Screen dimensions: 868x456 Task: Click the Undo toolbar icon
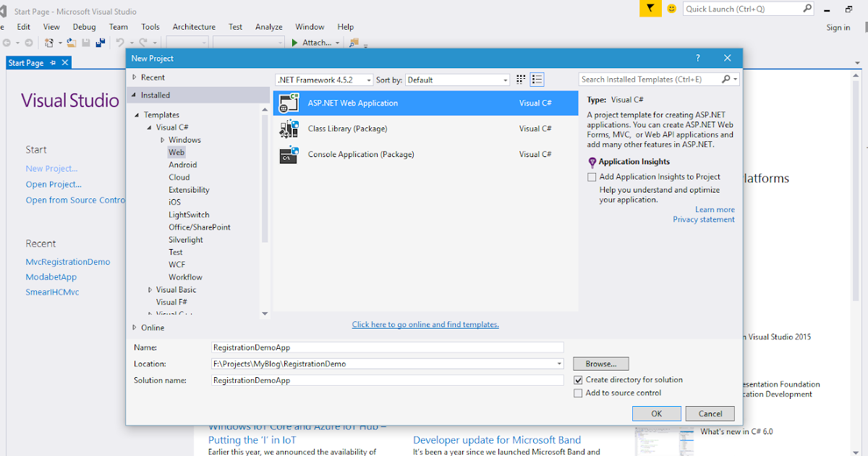pos(120,43)
